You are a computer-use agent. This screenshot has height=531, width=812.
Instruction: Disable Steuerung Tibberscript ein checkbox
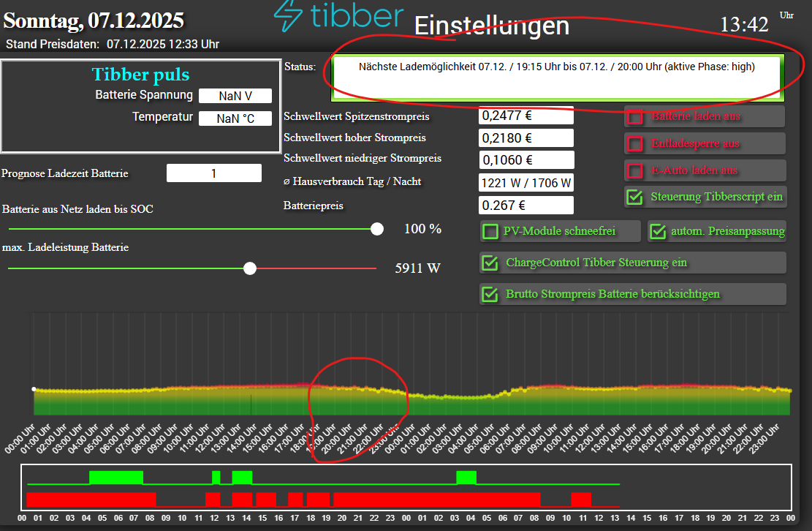pos(635,197)
